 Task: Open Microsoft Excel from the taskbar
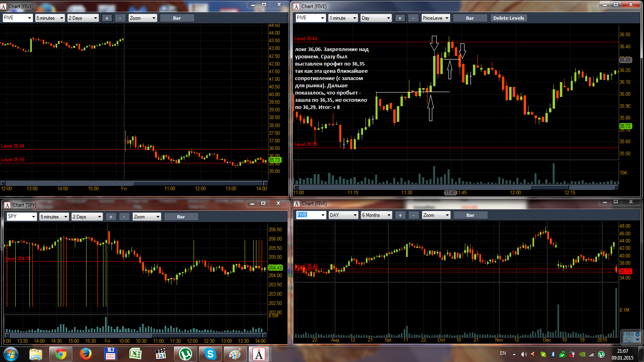136,354
